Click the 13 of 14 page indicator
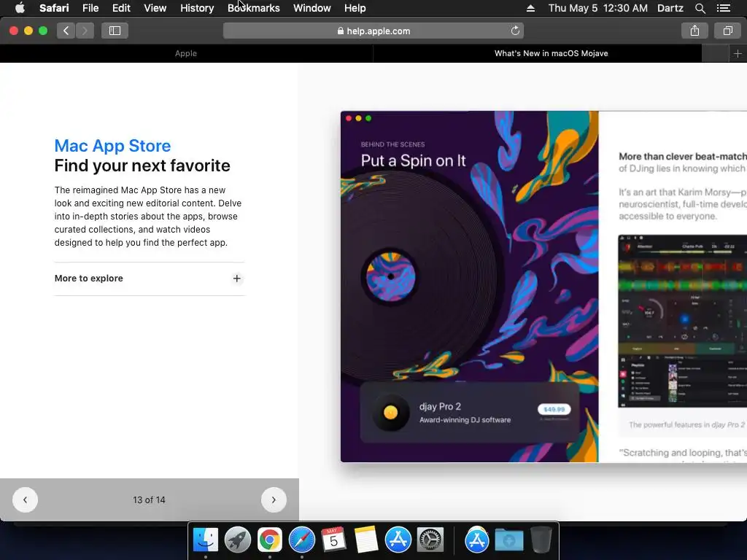 pos(149,500)
